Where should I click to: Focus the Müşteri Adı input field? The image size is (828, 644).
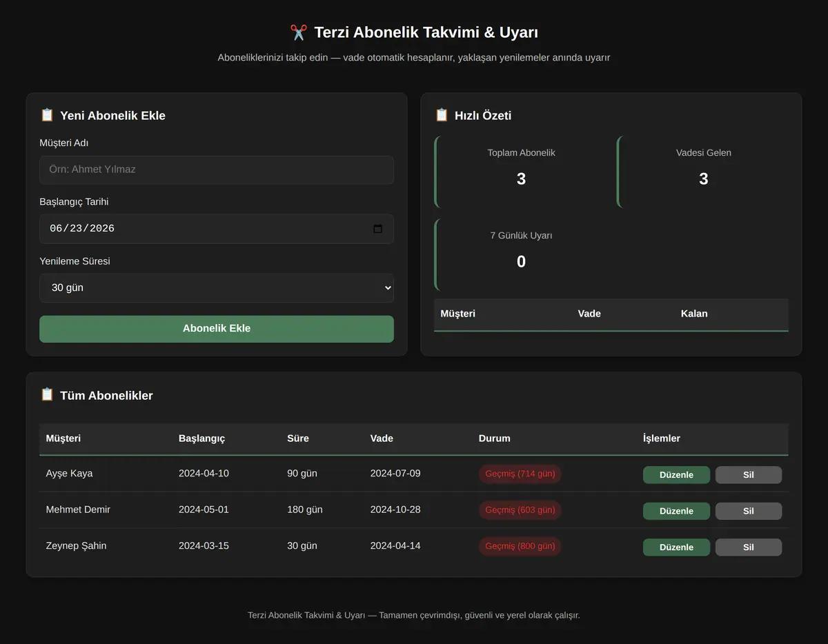[217, 170]
